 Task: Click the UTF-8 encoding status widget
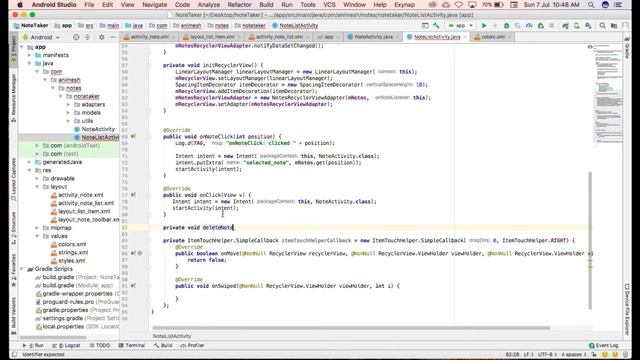[546, 354]
